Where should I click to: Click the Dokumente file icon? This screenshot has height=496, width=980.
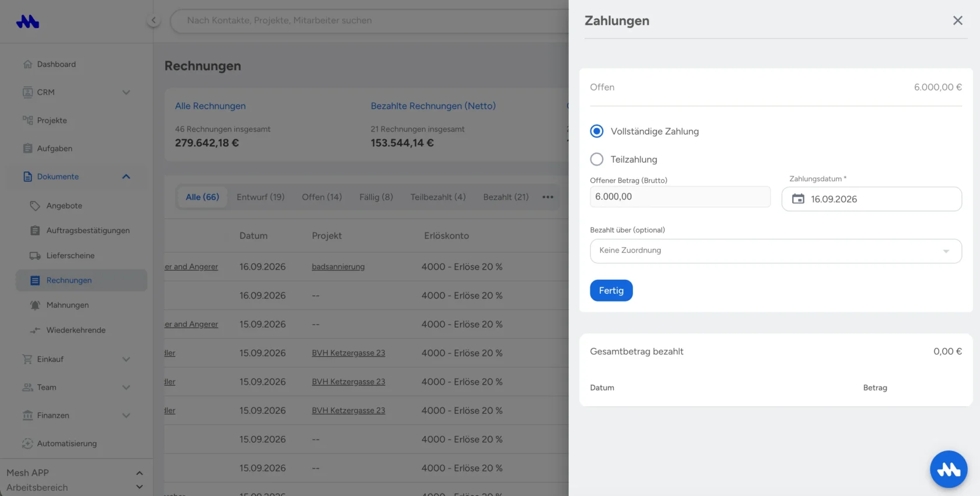click(27, 177)
